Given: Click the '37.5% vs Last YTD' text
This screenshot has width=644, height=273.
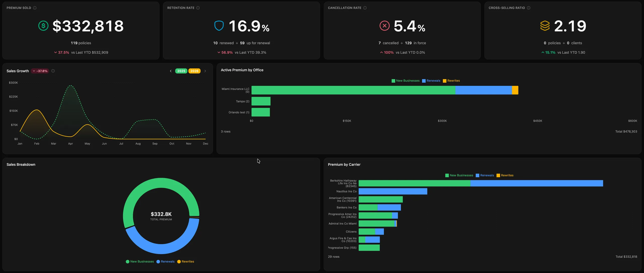Looking at the screenshot, I should 81,52.
